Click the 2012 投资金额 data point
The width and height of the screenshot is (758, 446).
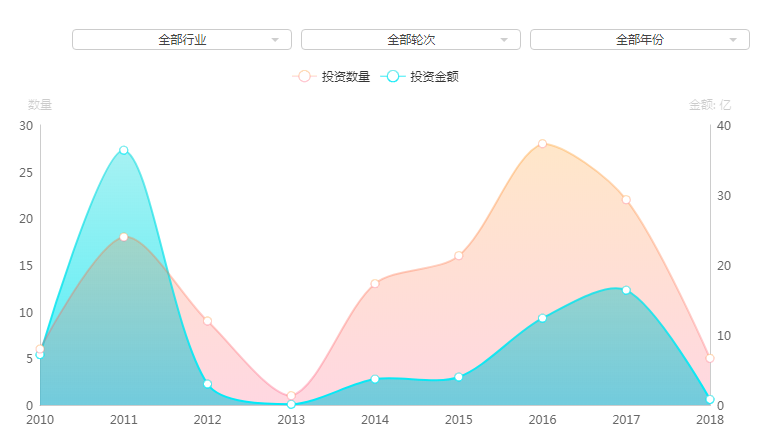point(207,384)
